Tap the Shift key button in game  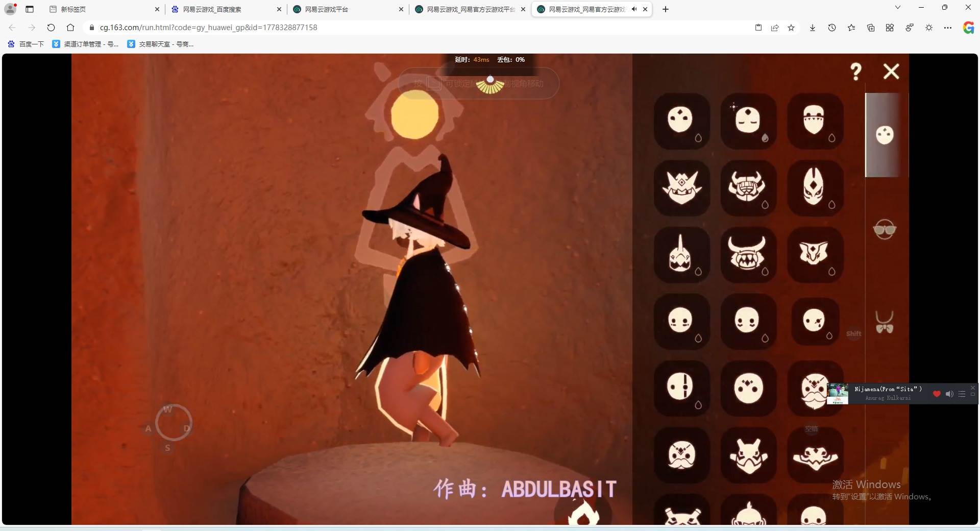coord(854,334)
